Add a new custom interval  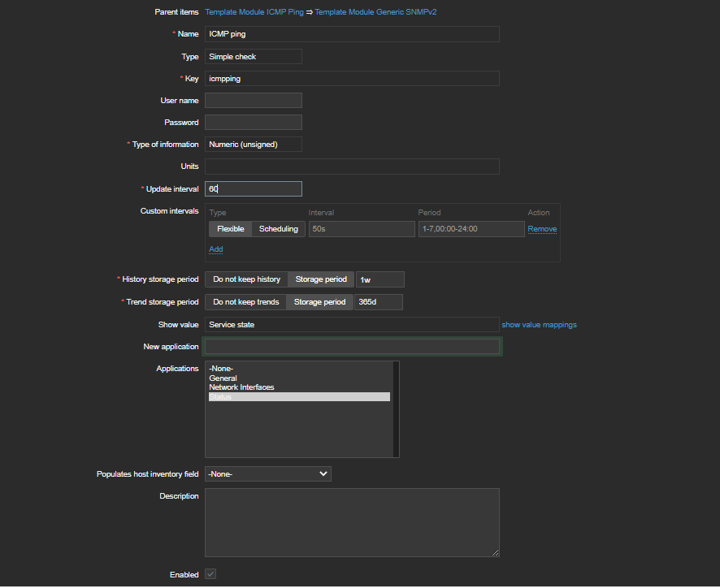coord(216,249)
